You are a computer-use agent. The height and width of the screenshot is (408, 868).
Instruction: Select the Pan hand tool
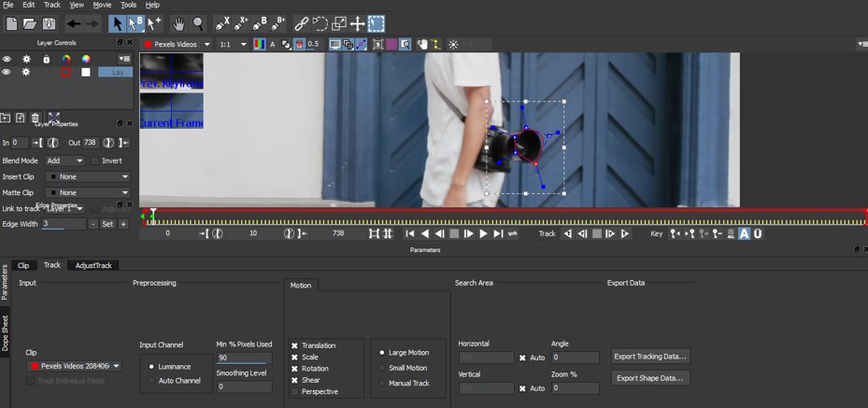click(178, 23)
